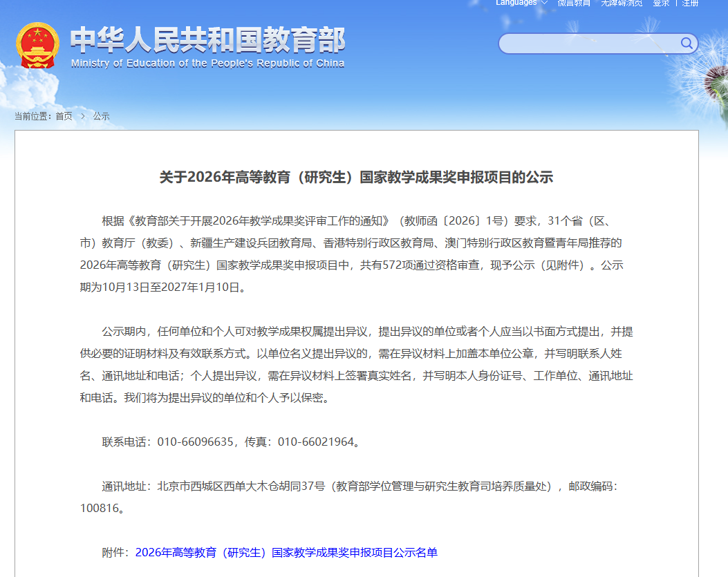
Task: Click the Ministry of Education site title
Action: point(207,47)
